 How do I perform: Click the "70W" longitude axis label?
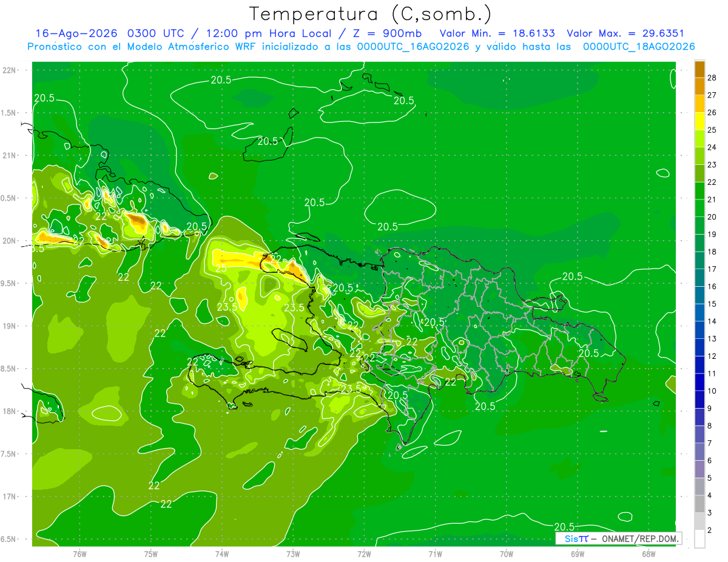[506, 554]
